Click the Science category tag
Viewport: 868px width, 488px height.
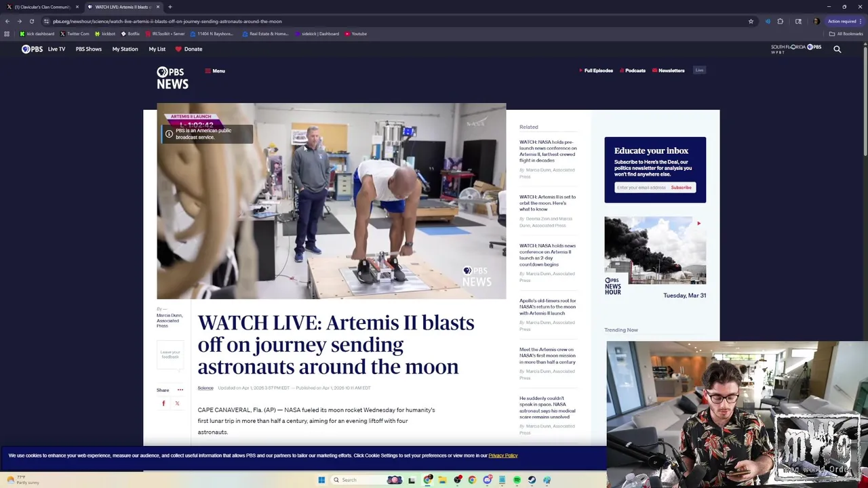pos(205,388)
